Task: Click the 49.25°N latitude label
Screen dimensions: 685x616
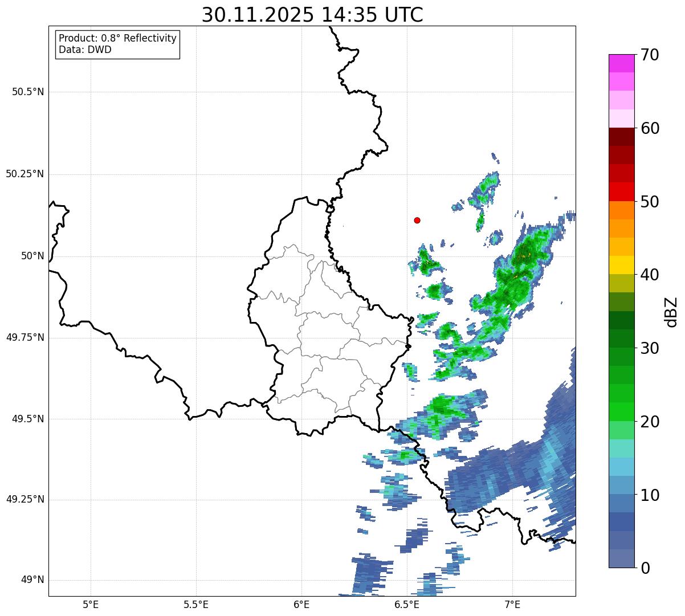Action: 25,500
